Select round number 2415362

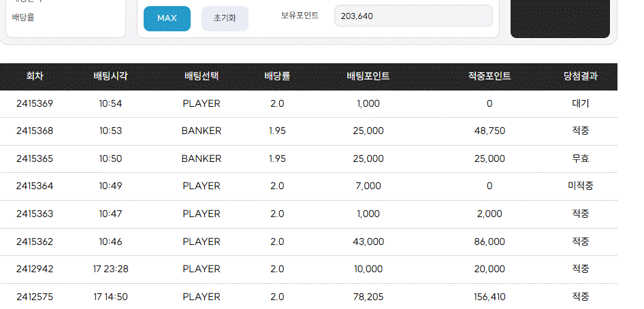35,242
